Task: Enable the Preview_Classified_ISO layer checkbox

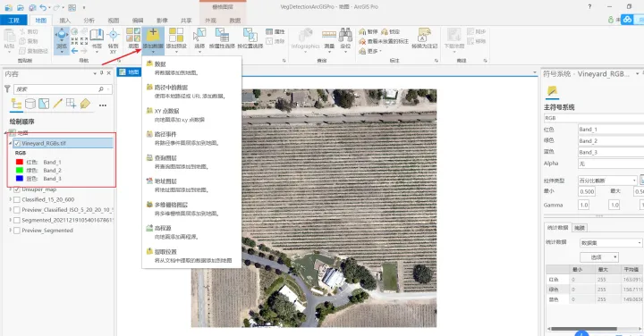Action: click(17, 210)
